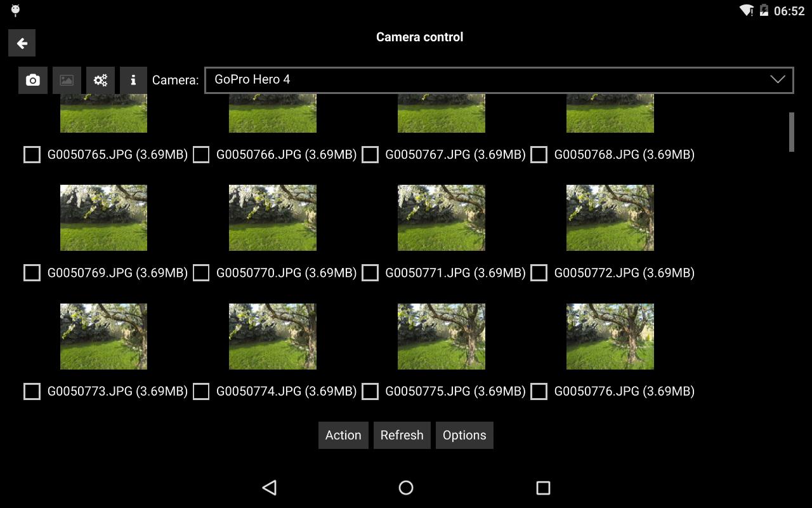Click the vertical scrollbar handle
The image size is (812, 508).
click(x=792, y=132)
